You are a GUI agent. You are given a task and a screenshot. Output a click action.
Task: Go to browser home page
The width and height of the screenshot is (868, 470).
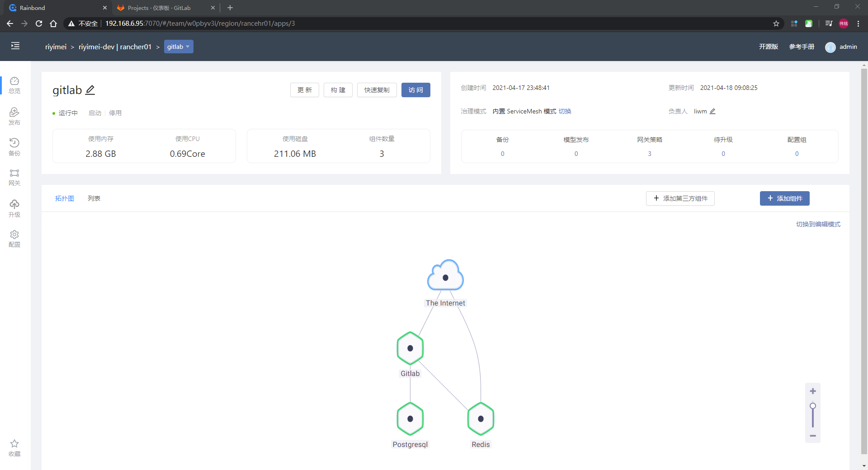(x=53, y=23)
